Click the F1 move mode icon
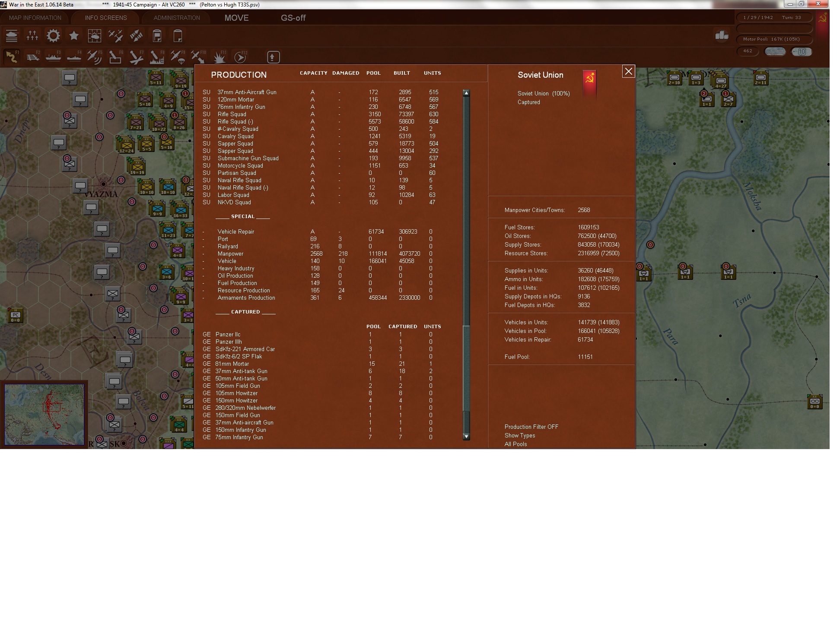840x627 pixels. point(12,57)
